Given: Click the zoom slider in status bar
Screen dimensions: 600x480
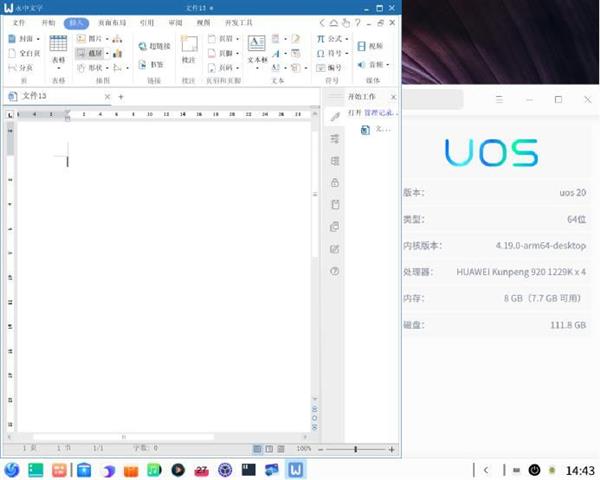Looking at the screenshot, I should pos(355,450).
